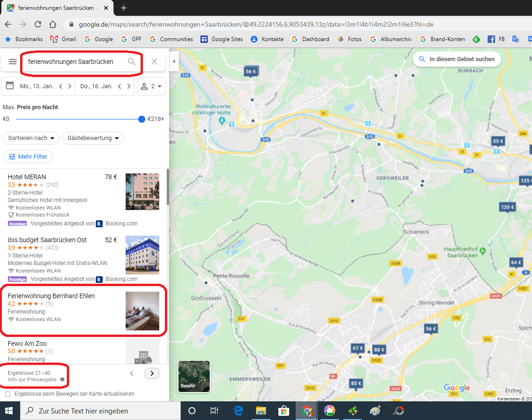This screenshot has height=420, width=532.
Task: Open the Google Sites bookmark
Action: [x=221, y=39]
